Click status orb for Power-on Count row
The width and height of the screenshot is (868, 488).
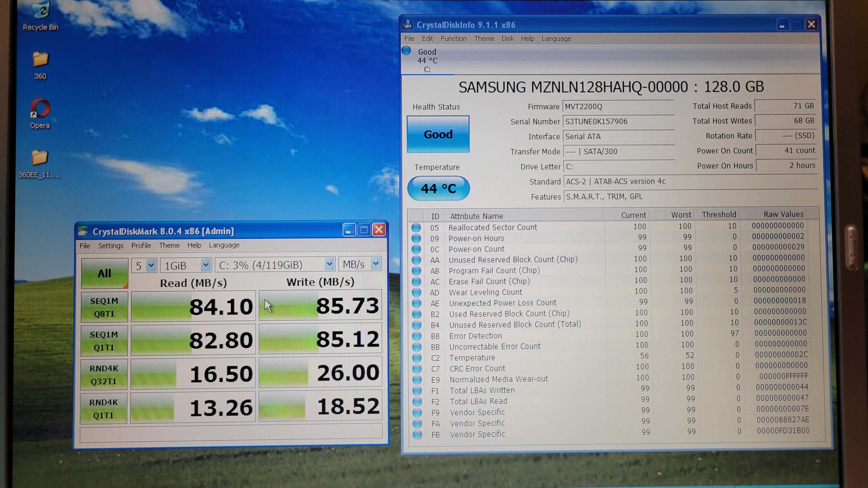click(417, 249)
